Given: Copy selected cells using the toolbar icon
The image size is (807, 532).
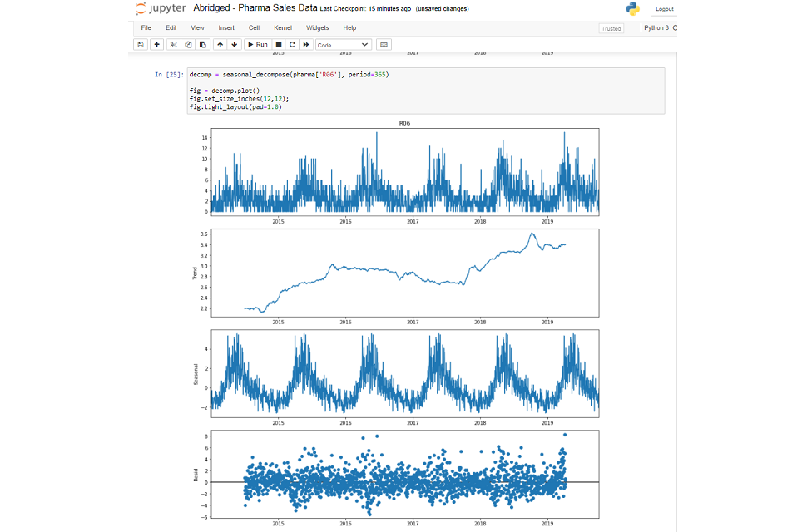Looking at the screenshot, I should [188, 45].
